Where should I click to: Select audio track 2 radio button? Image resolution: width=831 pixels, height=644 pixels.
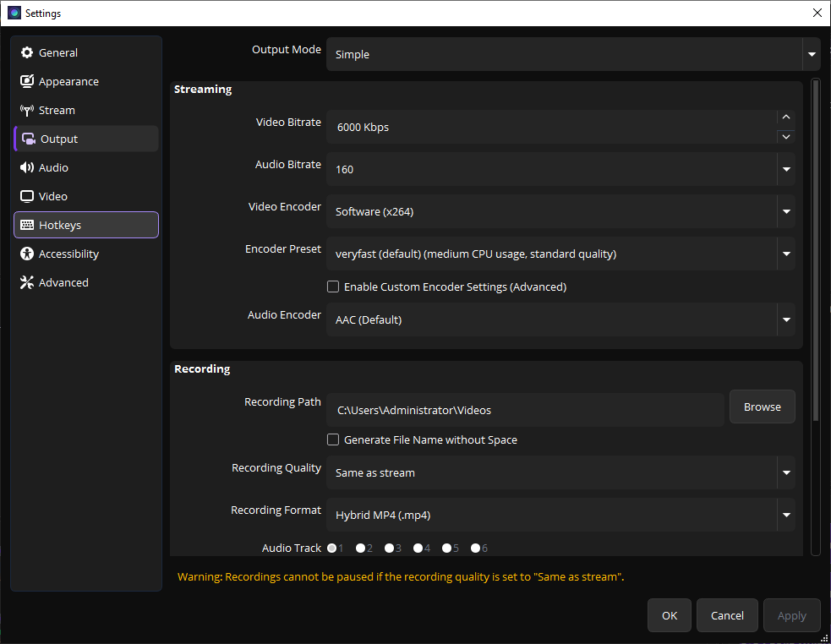coord(360,548)
